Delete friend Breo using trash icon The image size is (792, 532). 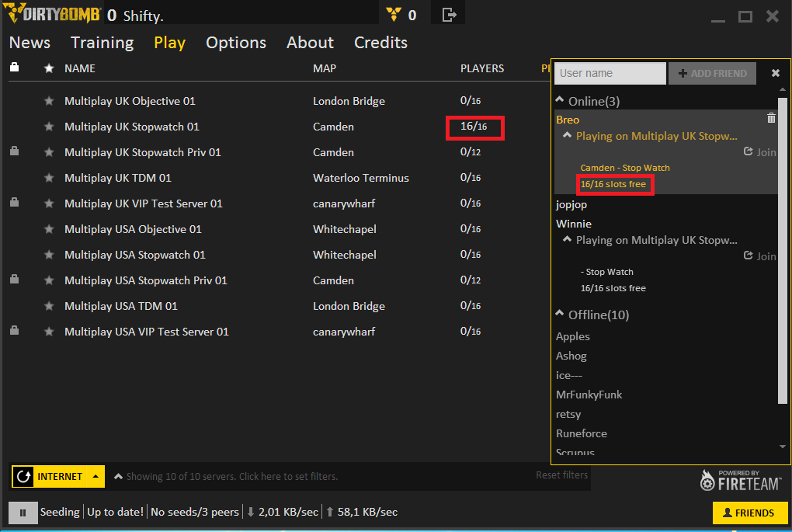(x=771, y=118)
